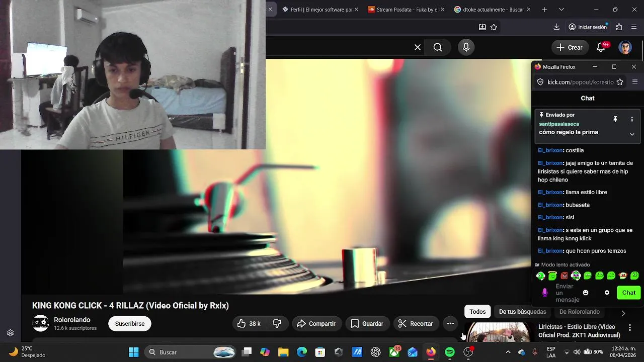Open File Explorer from the taskbar

[x=283, y=352]
